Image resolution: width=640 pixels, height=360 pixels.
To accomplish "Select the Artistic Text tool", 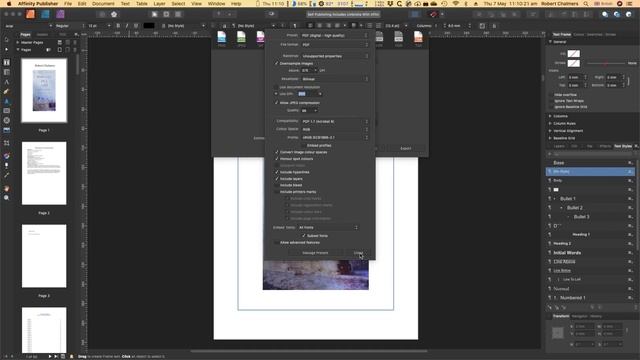I will pos(7,82).
